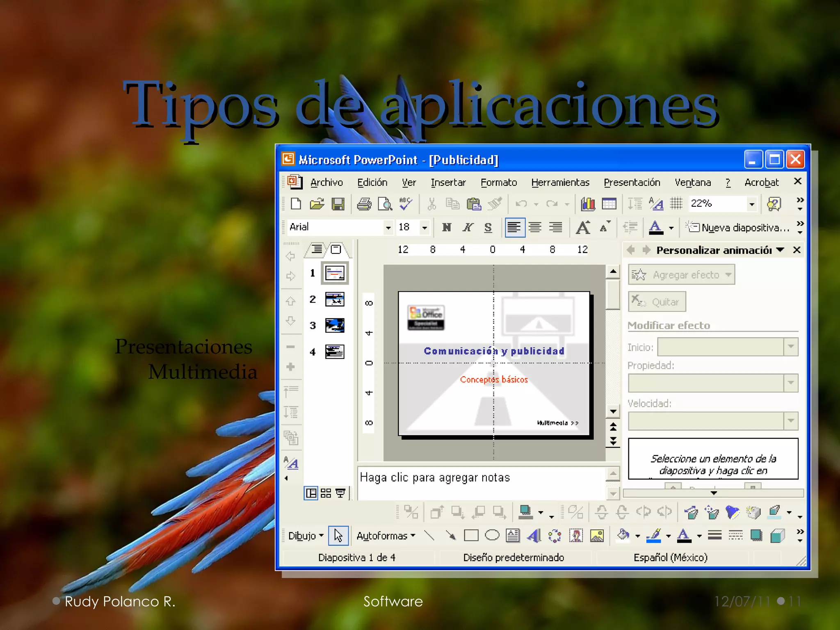This screenshot has height=630, width=840.
Task: Paste using the clipboard icon
Action: (x=474, y=203)
